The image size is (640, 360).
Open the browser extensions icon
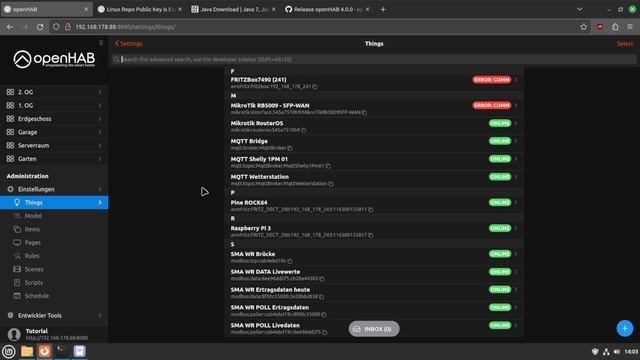click(x=615, y=27)
